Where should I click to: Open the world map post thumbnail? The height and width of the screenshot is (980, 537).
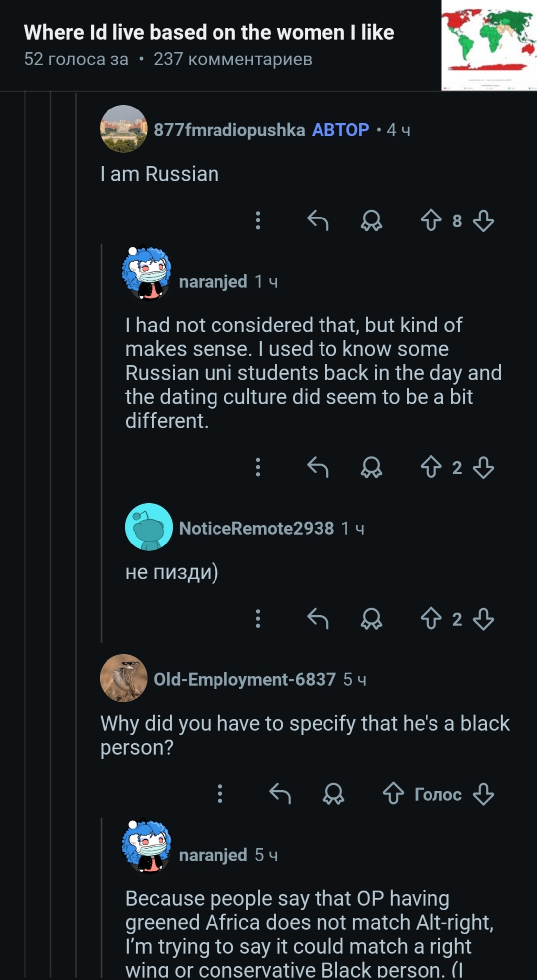[x=489, y=45]
